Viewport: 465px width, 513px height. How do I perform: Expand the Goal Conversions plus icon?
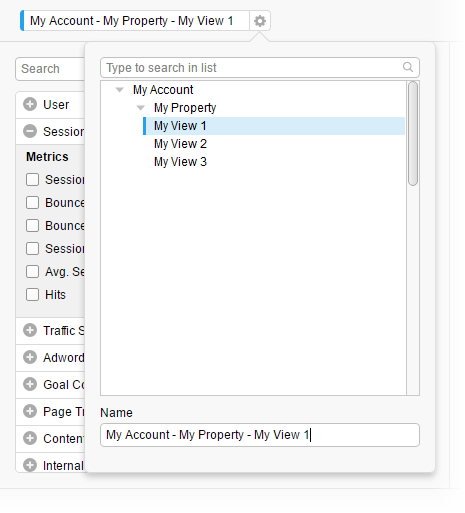pyautogui.click(x=30, y=384)
